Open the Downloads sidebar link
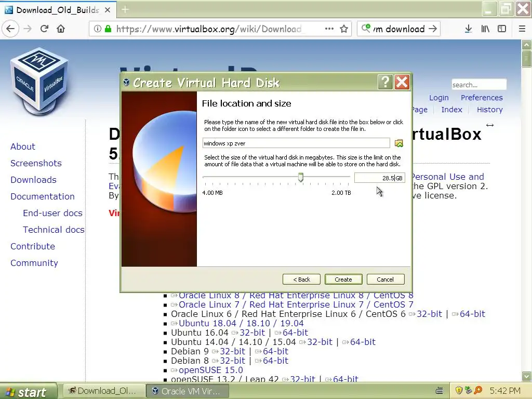This screenshot has height=399, width=532. tap(33, 180)
